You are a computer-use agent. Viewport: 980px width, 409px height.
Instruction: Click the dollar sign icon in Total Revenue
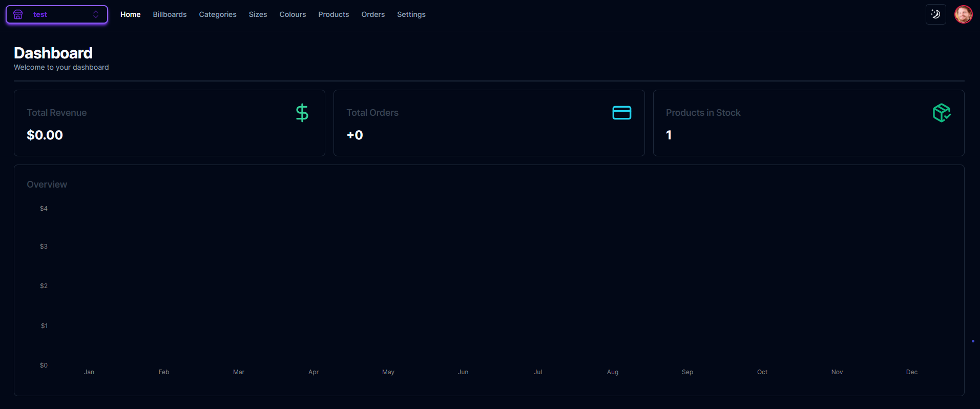(302, 113)
